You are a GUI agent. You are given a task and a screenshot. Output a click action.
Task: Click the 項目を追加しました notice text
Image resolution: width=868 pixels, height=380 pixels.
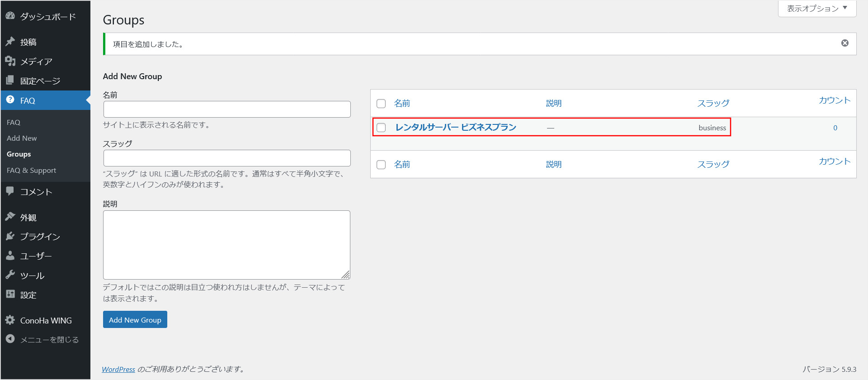click(x=148, y=44)
